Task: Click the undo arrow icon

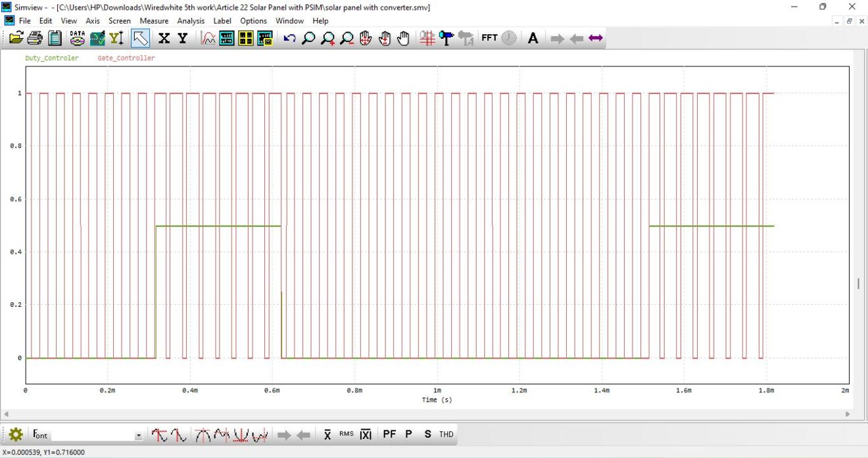Action: pos(289,37)
